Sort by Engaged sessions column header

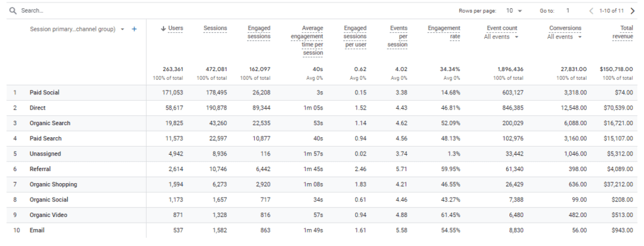click(x=259, y=33)
